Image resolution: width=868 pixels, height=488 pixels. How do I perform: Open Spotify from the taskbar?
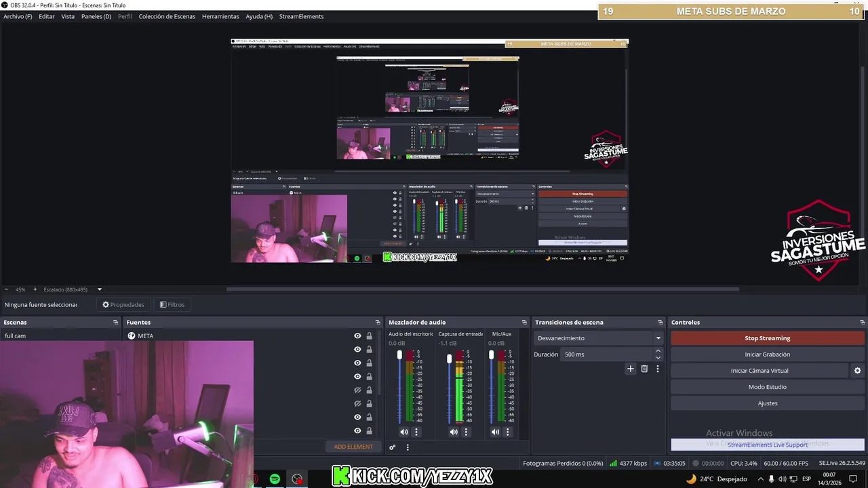(x=275, y=479)
